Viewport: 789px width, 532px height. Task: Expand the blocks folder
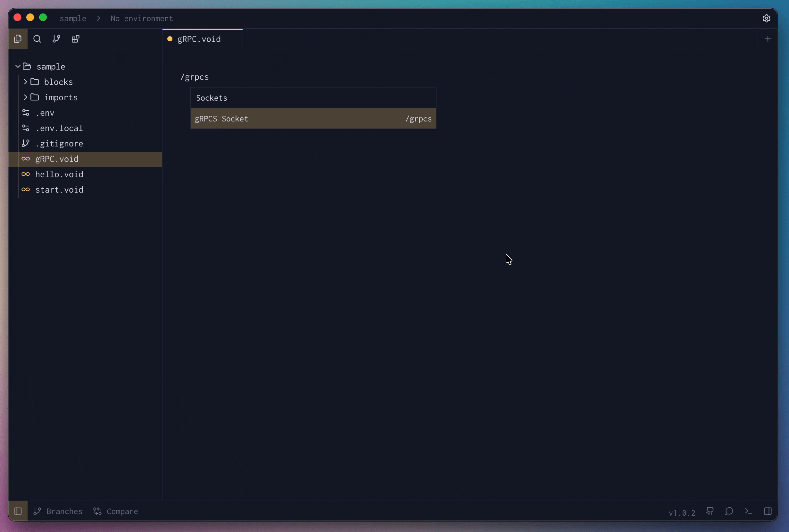pos(25,82)
